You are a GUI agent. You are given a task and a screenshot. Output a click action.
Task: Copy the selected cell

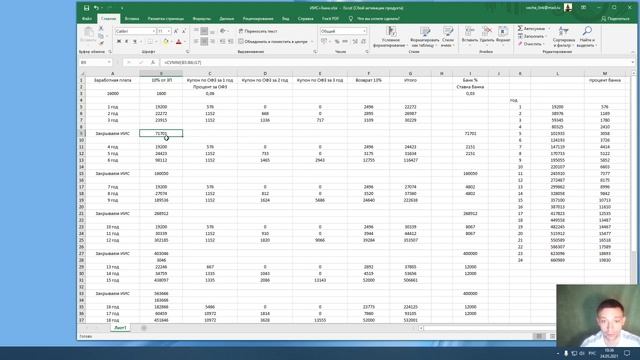[x=101, y=36]
